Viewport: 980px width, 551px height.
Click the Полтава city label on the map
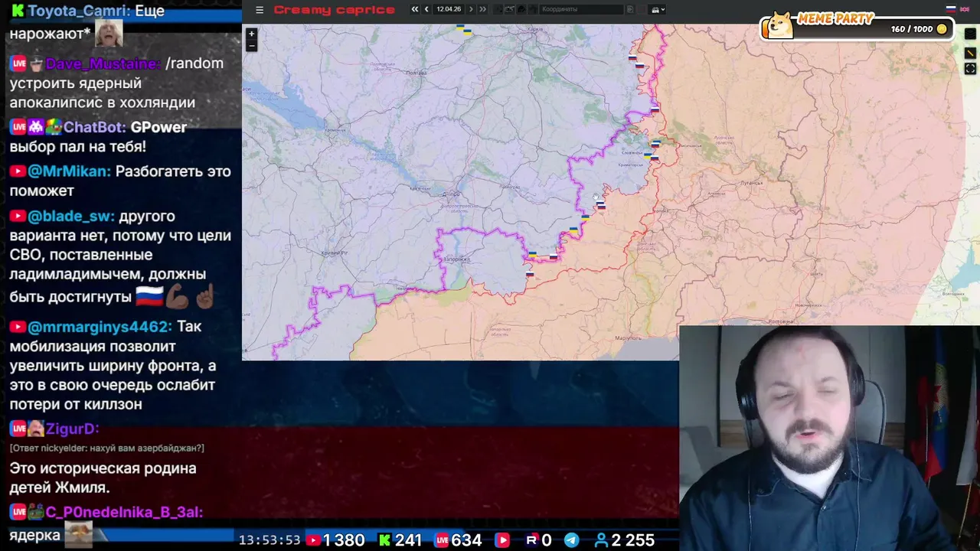[416, 73]
